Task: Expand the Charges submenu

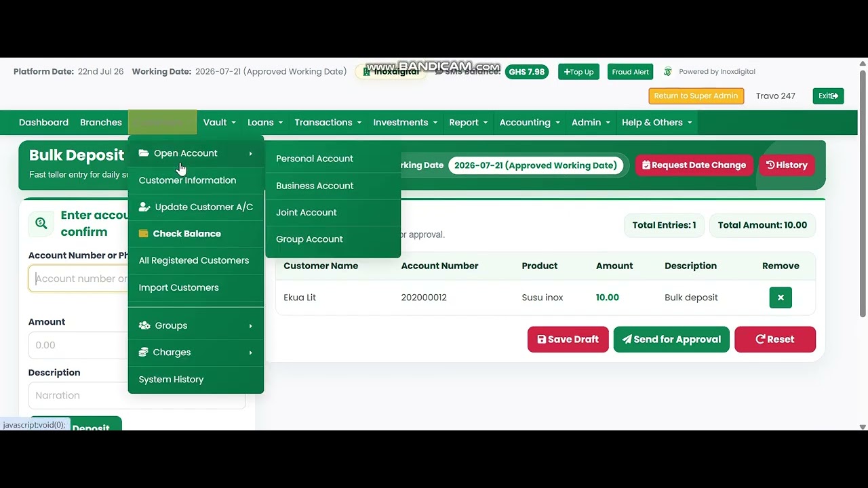Action: (195, 352)
